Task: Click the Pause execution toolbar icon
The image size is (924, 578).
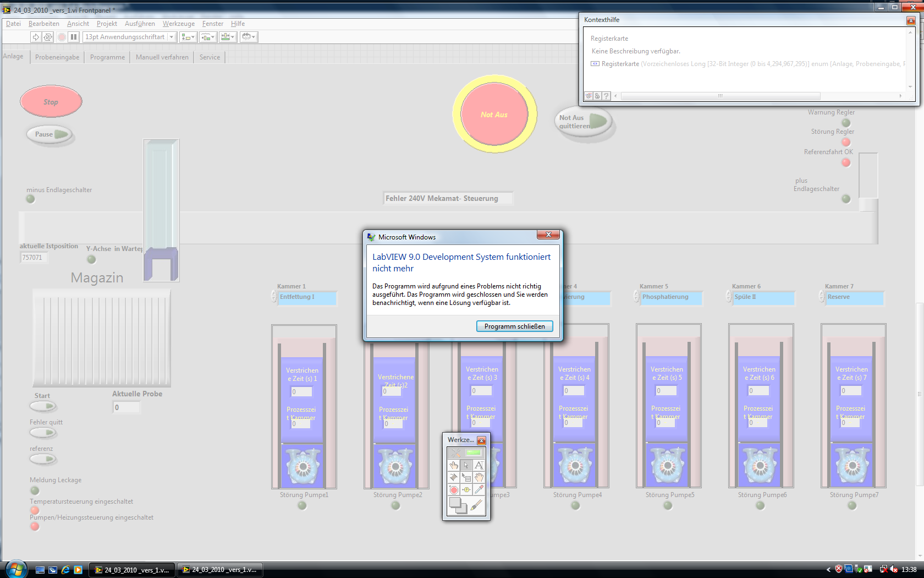Action: click(x=74, y=37)
